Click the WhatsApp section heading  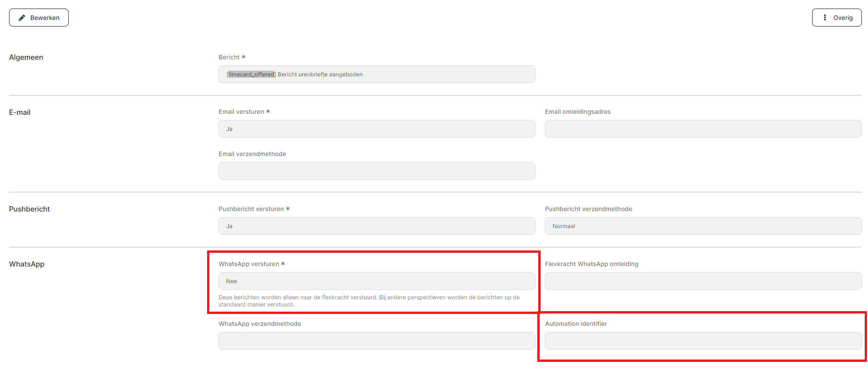pos(27,264)
